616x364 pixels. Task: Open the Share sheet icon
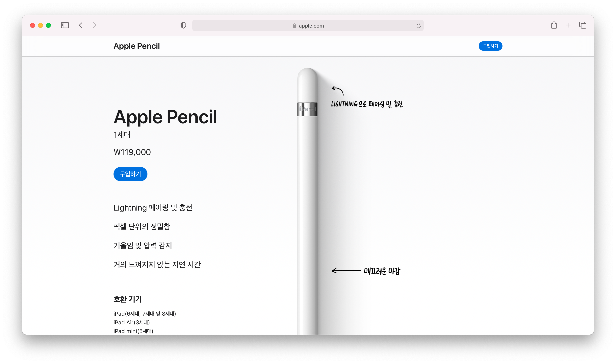[x=554, y=25]
